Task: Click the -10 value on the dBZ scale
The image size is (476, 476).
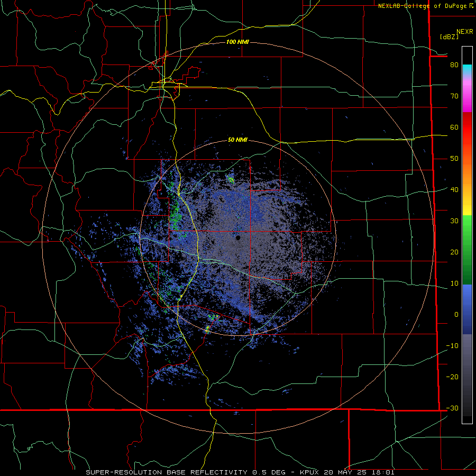Action: [452, 345]
